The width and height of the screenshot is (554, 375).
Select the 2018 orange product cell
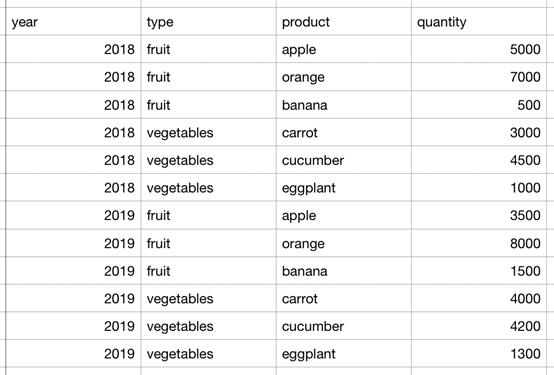point(344,77)
